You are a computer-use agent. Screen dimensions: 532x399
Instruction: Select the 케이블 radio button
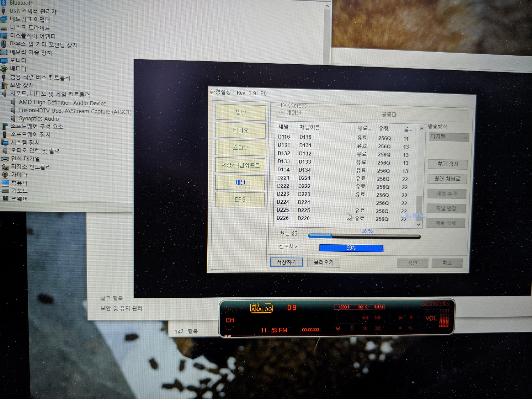point(282,112)
